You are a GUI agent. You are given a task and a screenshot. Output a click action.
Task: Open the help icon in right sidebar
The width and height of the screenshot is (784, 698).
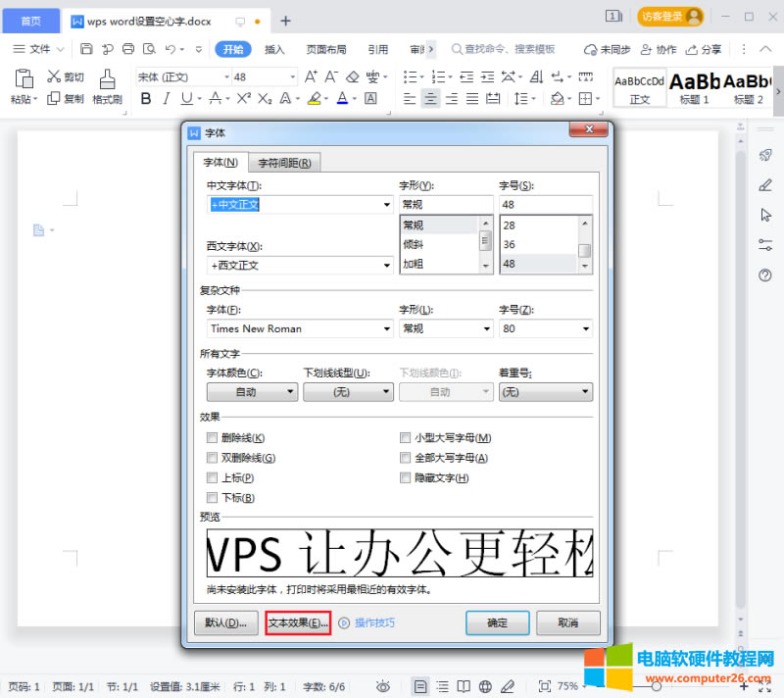pos(765,275)
